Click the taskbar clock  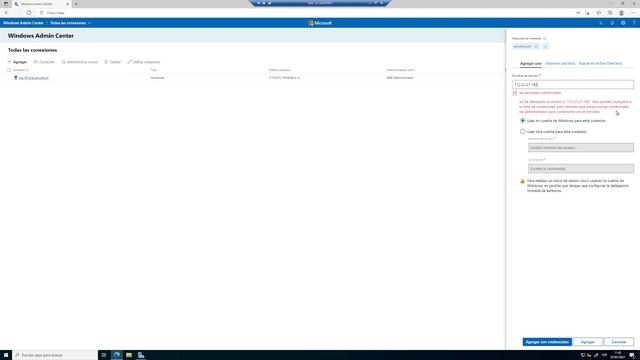(618, 355)
